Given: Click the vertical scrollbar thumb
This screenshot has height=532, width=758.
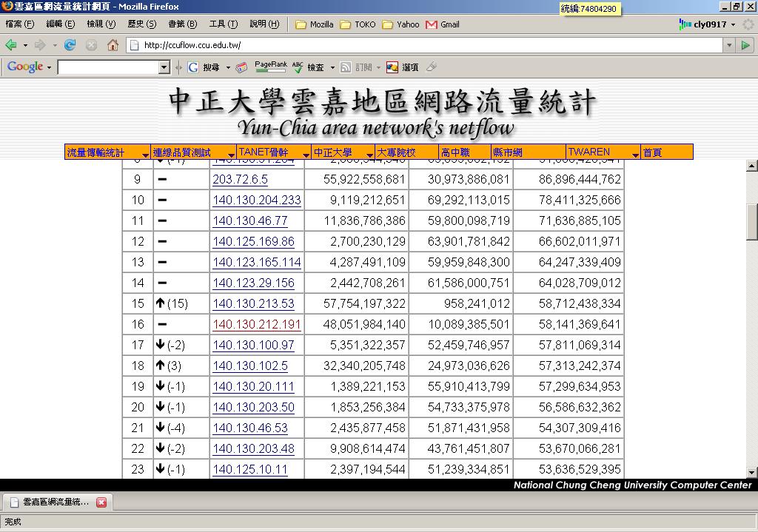Looking at the screenshot, I should point(752,222).
